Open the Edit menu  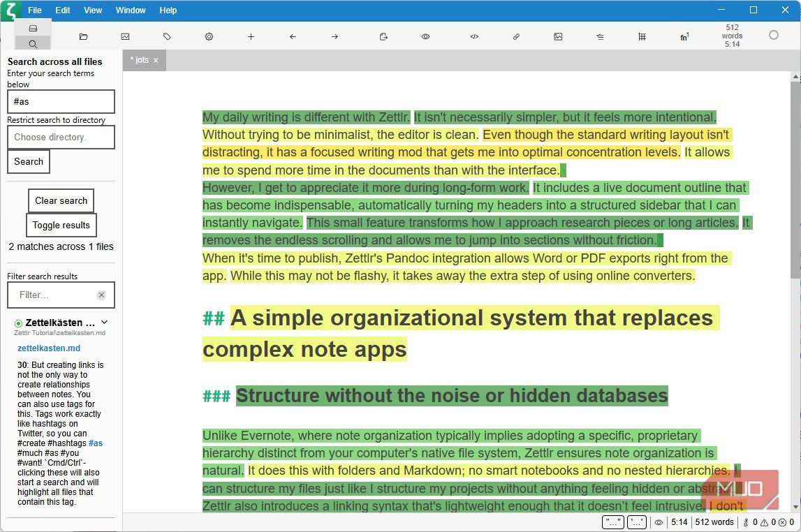click(x=63, y=10)
